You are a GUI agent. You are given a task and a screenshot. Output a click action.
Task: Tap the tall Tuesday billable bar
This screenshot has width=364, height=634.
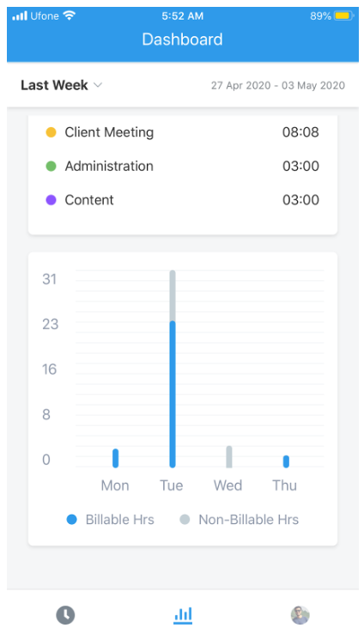point(173,394)
